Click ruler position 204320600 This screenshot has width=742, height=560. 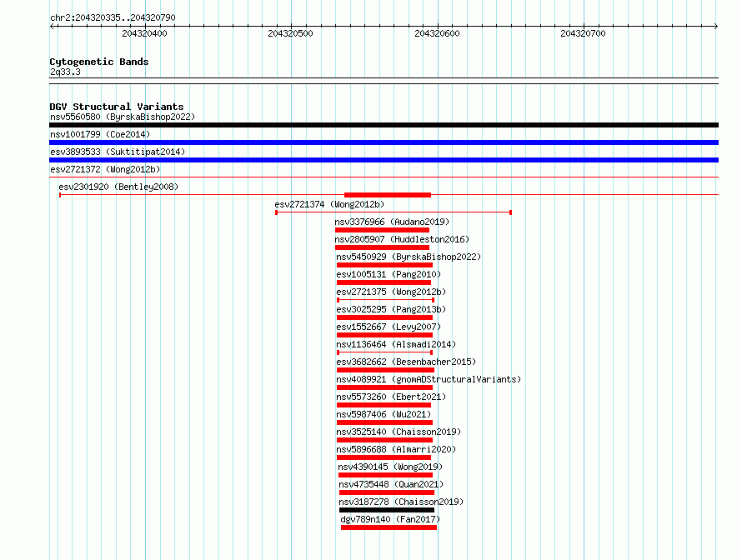(x=437, y=33)
